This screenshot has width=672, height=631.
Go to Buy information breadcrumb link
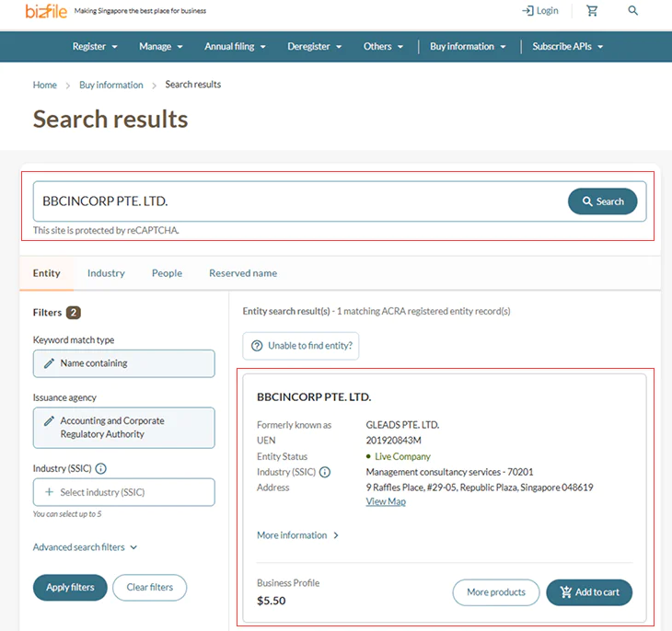(111, 85)
